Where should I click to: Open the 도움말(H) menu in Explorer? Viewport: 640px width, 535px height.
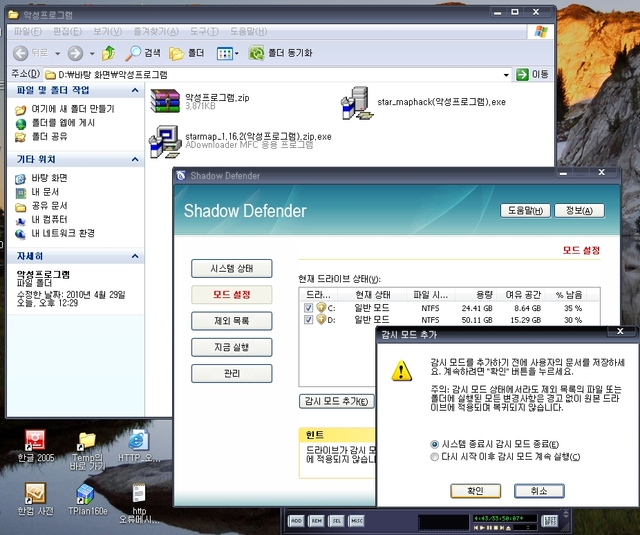pyautogui.click(x=248, y=31)
